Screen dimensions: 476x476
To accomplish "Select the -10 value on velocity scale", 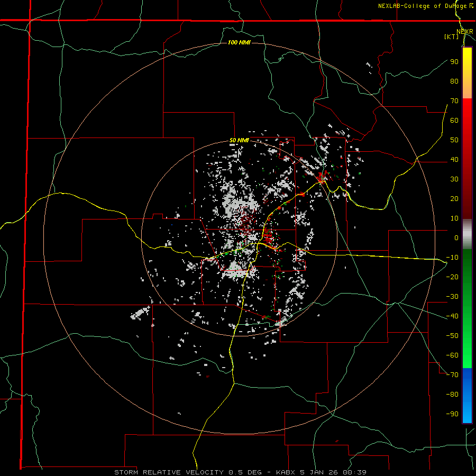I will pos(452,258).
